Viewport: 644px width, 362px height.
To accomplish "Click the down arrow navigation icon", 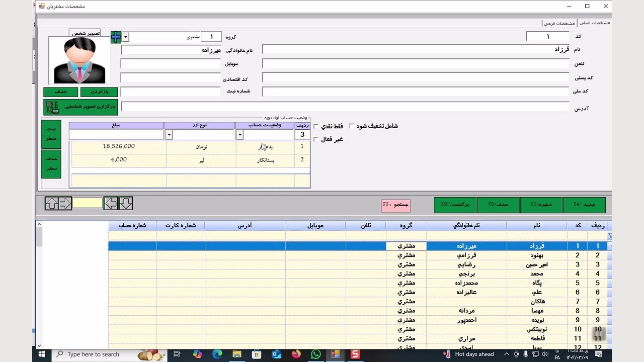I will click(x=126, y=203).
